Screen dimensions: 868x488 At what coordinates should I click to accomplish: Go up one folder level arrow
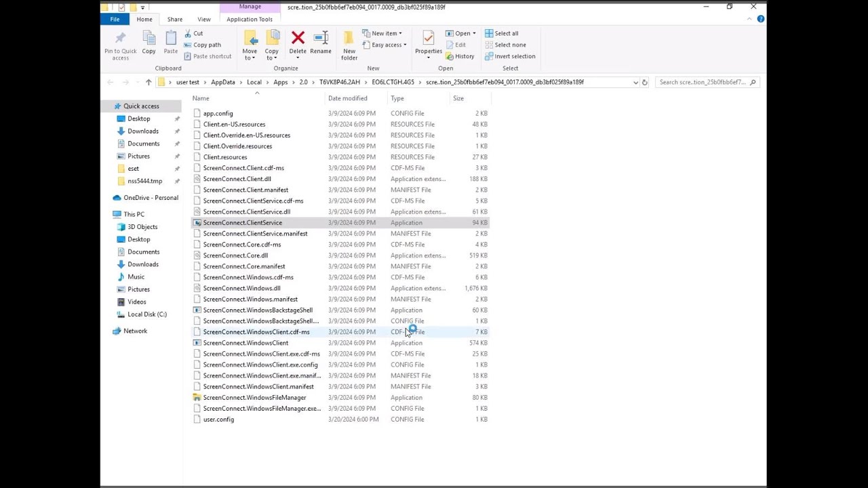point(149,82)
